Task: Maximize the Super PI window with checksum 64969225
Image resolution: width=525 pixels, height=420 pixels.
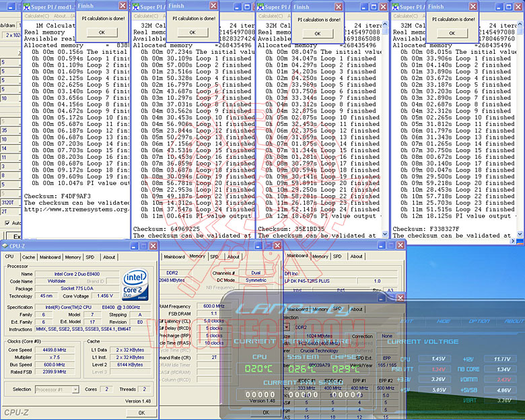Action: [x=248, y=7]
